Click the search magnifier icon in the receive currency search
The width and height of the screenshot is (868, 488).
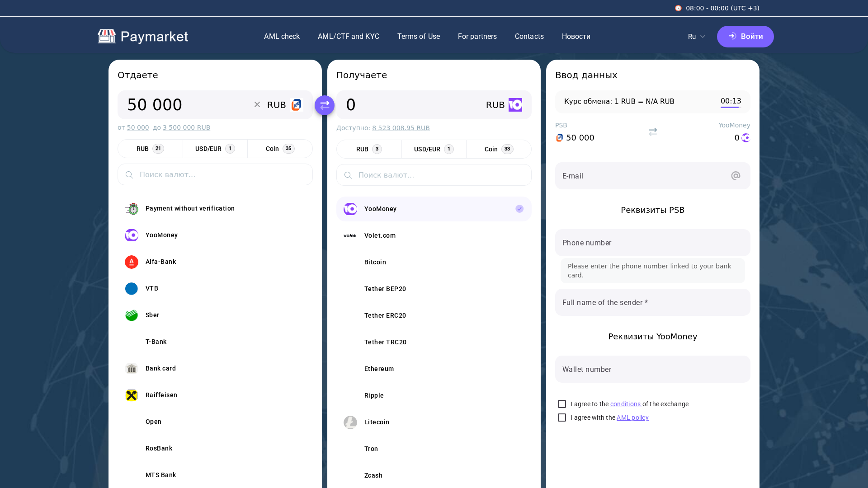[x=348, y=175]
